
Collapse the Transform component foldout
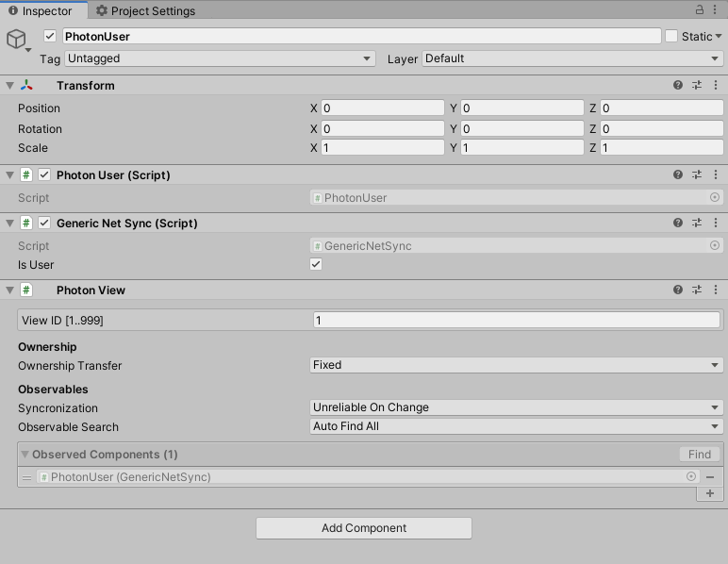pos(9,86)
